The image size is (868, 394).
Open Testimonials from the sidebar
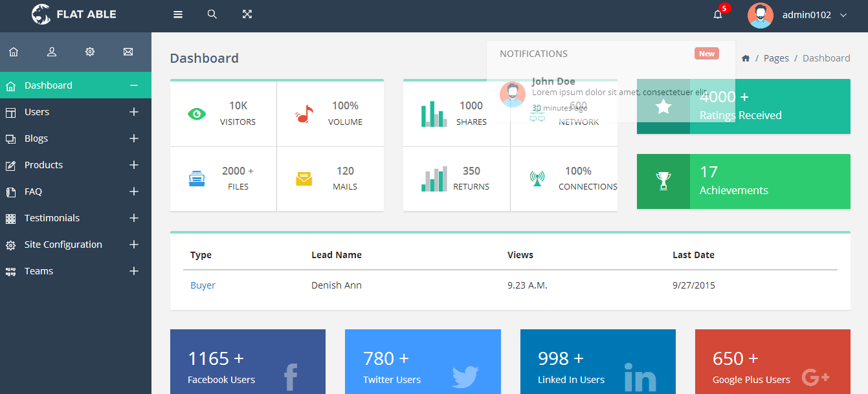pyautogui.click(x=52, y=218)
